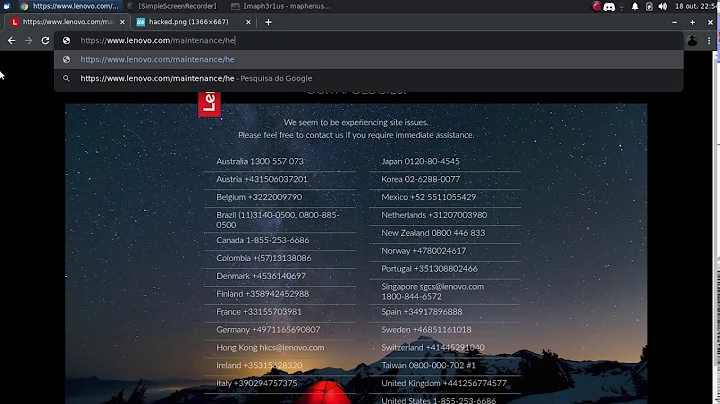This screenshot has height=404, width=720.
Task: Click the Colombia +(57)13138086 entry
Action: coord(264,258)
